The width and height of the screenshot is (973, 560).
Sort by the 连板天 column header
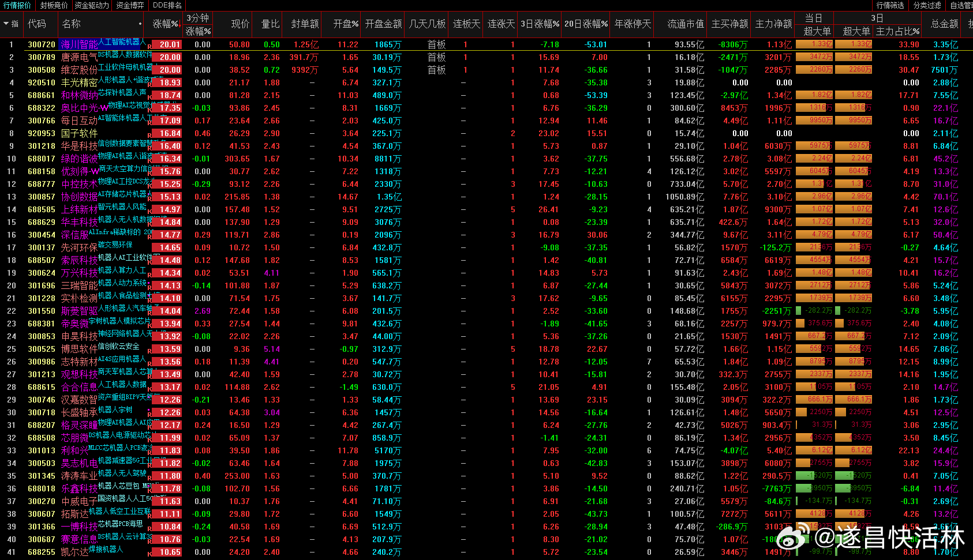[x=466, y=24]
